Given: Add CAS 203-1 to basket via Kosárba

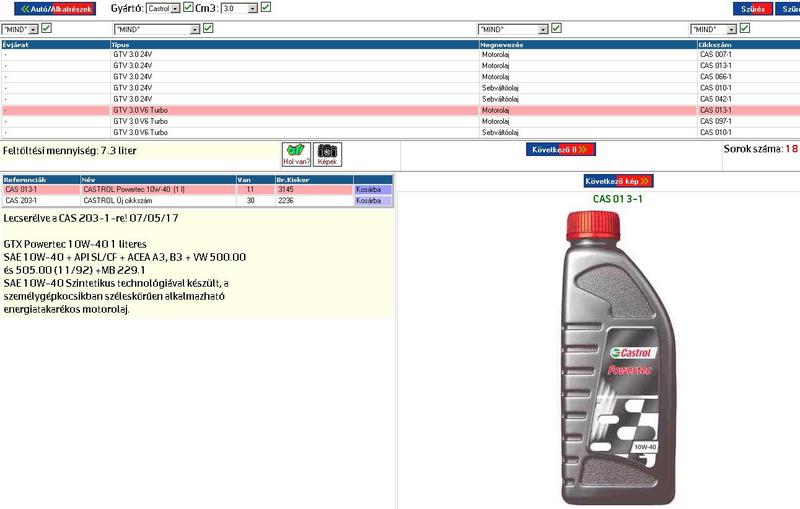Looking at the screenshot, I should click(x=373, y=200).
